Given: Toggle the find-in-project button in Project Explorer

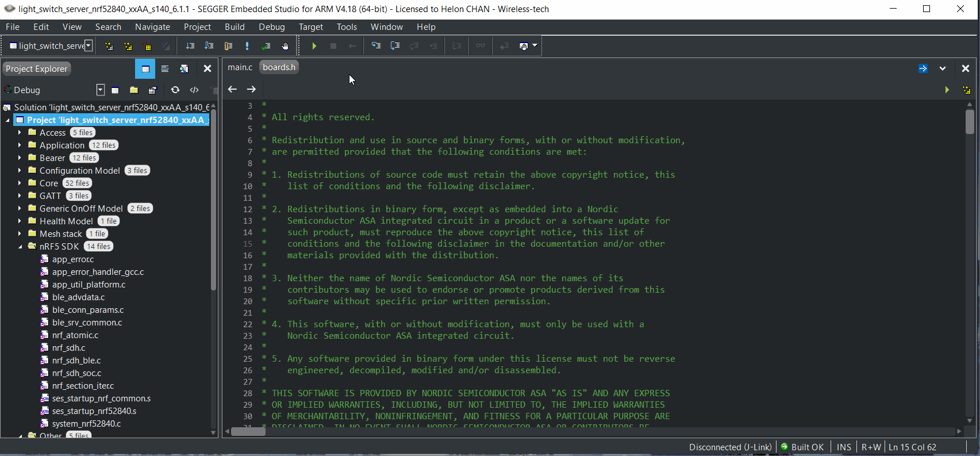Looking at the screenshot, I should [184, 69].
